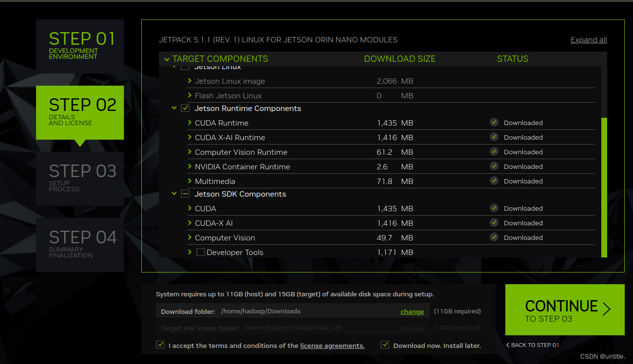The image size is (633, 364).
Task: Expand the Developer Tools row chevron
Action: [190, 252]
